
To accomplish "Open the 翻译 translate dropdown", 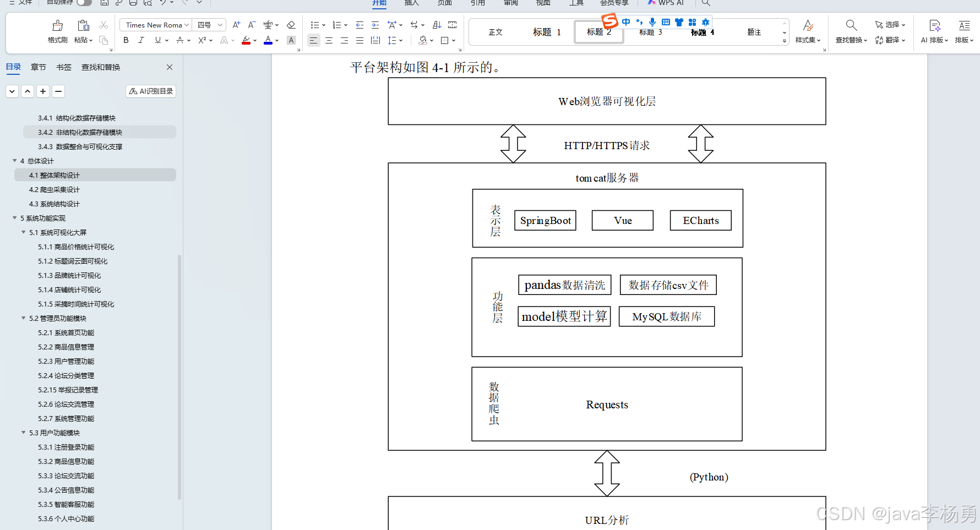I will 890,40.
